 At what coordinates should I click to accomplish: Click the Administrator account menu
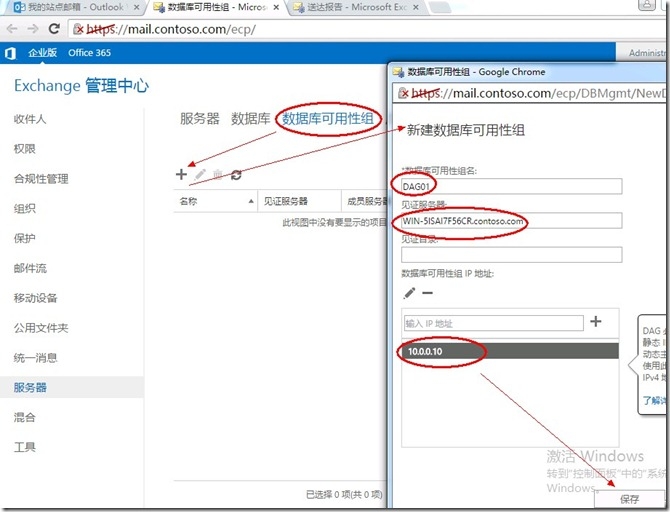tap(647, 53)
